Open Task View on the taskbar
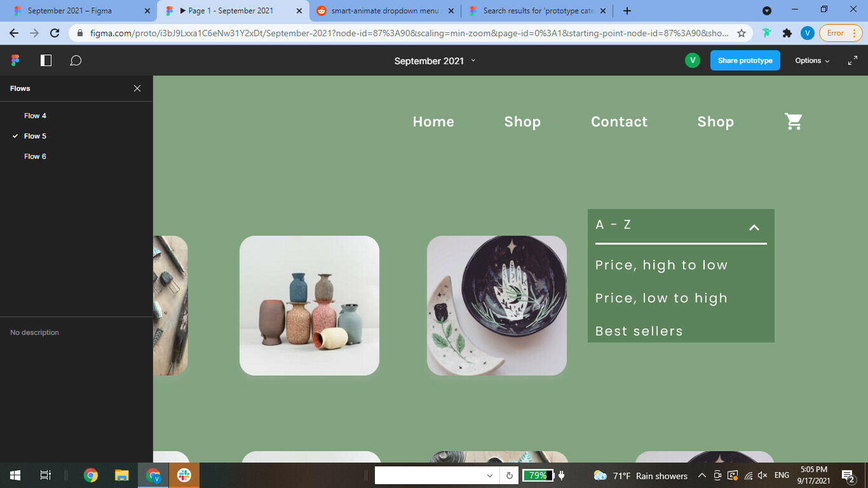This screenshot has height=488, width=868. (46, 475)
